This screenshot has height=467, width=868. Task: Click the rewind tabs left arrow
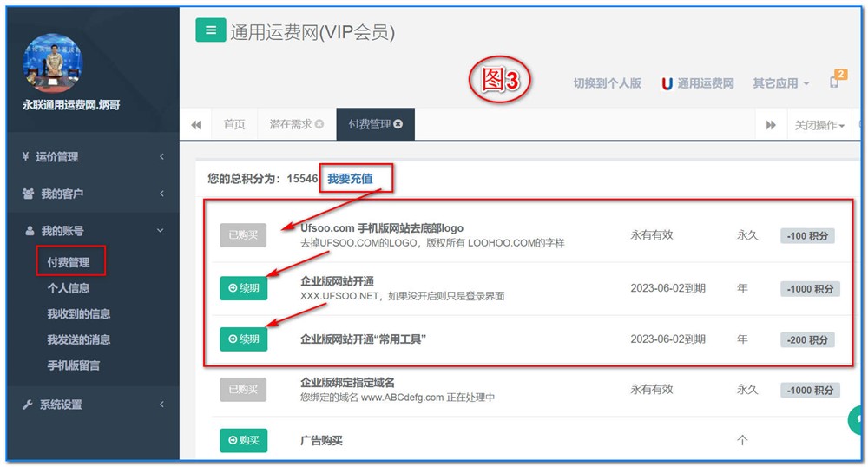pos(196,125)
